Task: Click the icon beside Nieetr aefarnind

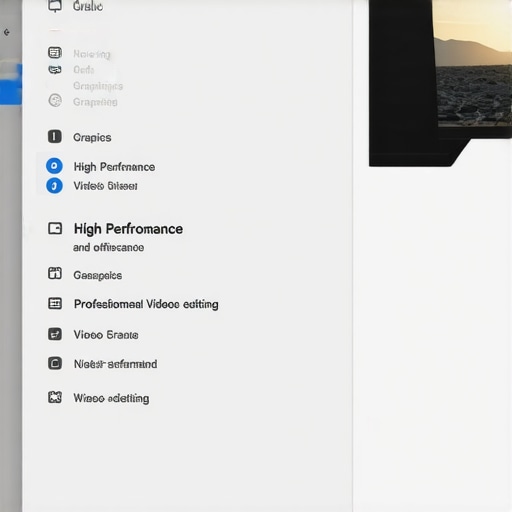Action: 55,363
